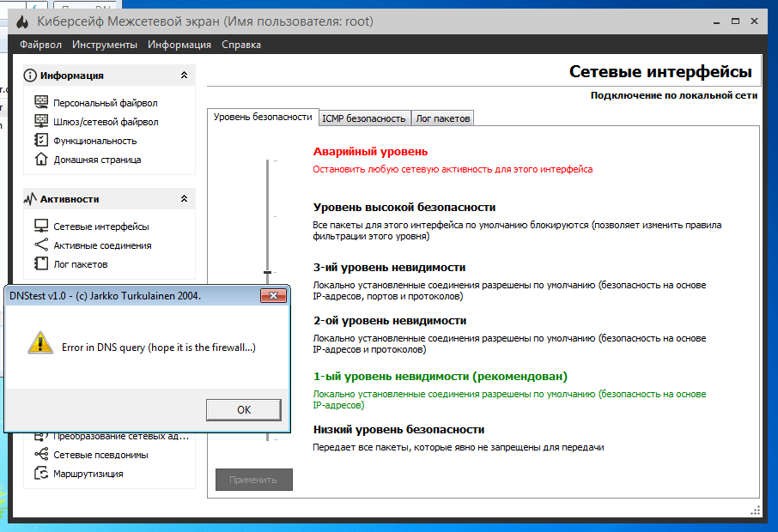Image resolution: width=778 pixels, height=532 pixels.
Task: Click the Персональный файрвол icon
Action: click(x=40, y=103)
